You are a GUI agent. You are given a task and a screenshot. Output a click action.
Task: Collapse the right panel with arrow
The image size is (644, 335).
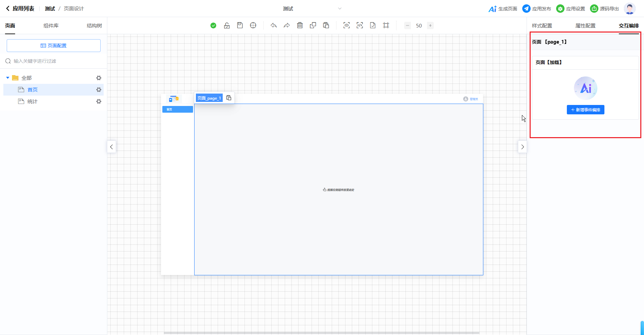pyautogui.click(x=522, y=147)
